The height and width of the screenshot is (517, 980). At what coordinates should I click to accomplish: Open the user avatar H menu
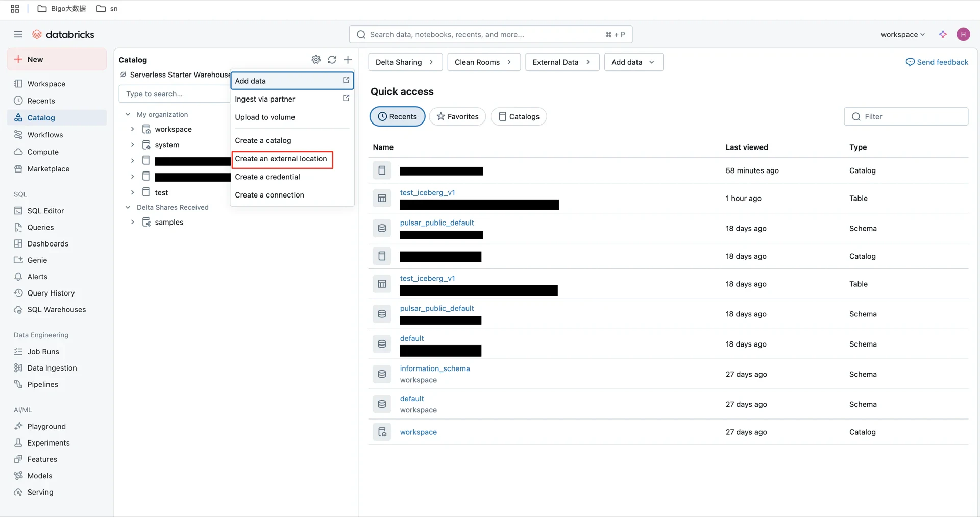click(963, 34)
